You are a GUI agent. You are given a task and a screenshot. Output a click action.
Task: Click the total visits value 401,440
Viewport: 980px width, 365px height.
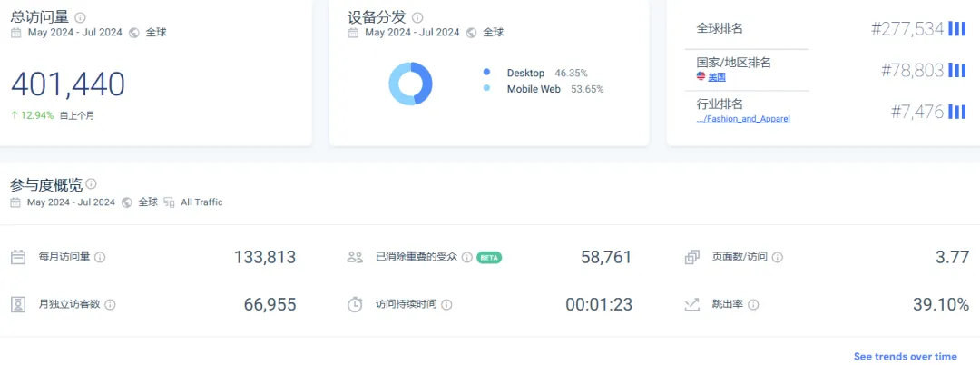click(x=68, y=84)
